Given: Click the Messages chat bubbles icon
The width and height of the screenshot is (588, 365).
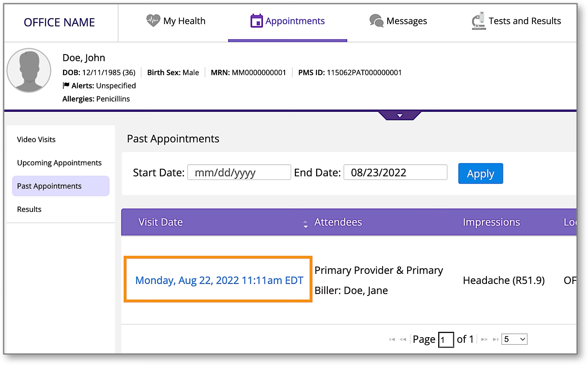Looking at the screenshot, I should (x=376, y=21).
